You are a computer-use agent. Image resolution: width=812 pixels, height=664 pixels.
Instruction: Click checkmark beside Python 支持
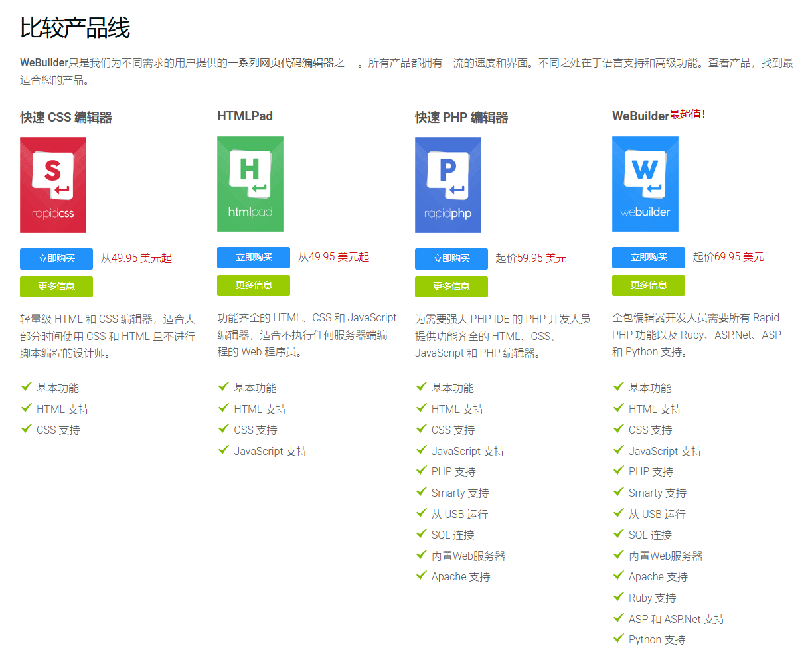click(619, 639)
